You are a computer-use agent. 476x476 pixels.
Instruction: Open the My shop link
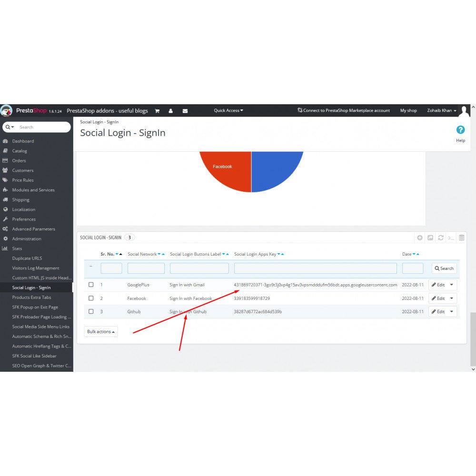coord(408,110)
